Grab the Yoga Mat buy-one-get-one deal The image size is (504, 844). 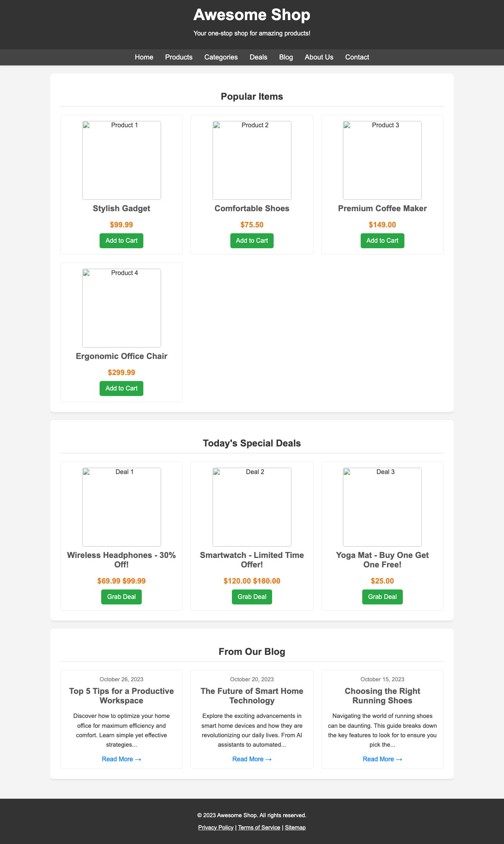pos(382,597)
